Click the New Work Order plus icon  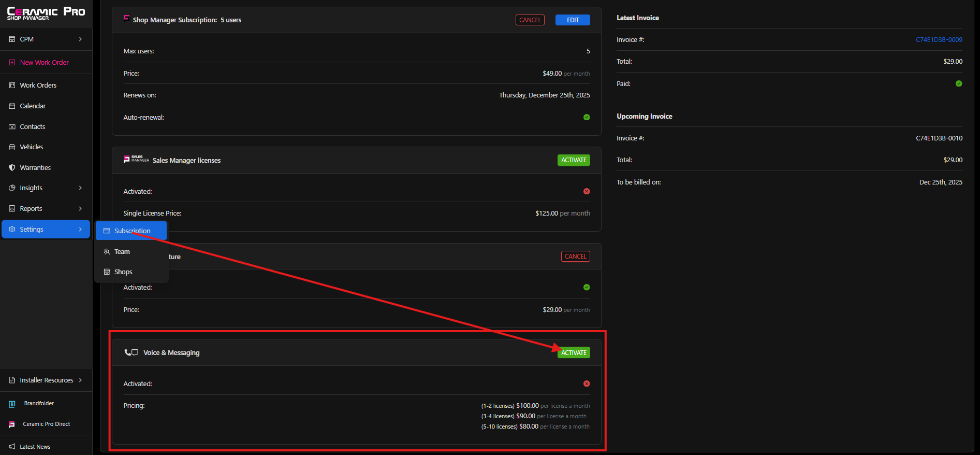tap(12, 62)
